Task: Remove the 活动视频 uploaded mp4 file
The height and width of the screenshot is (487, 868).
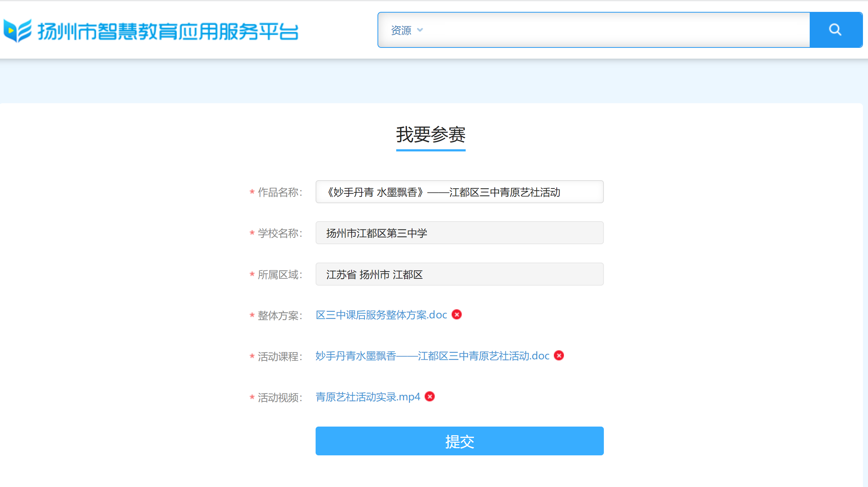Action: (x=430, y=397)
